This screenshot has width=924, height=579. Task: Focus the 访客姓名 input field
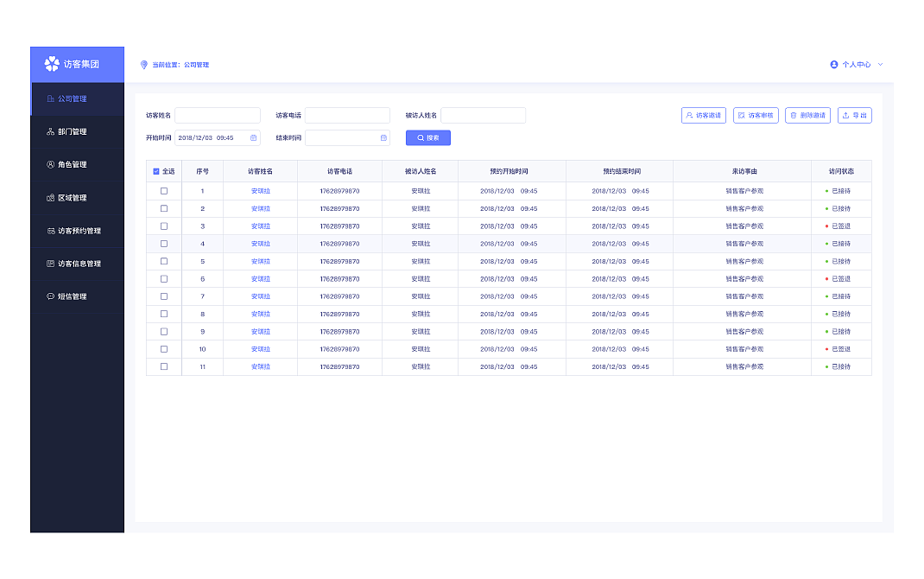[x=218, y=116]
